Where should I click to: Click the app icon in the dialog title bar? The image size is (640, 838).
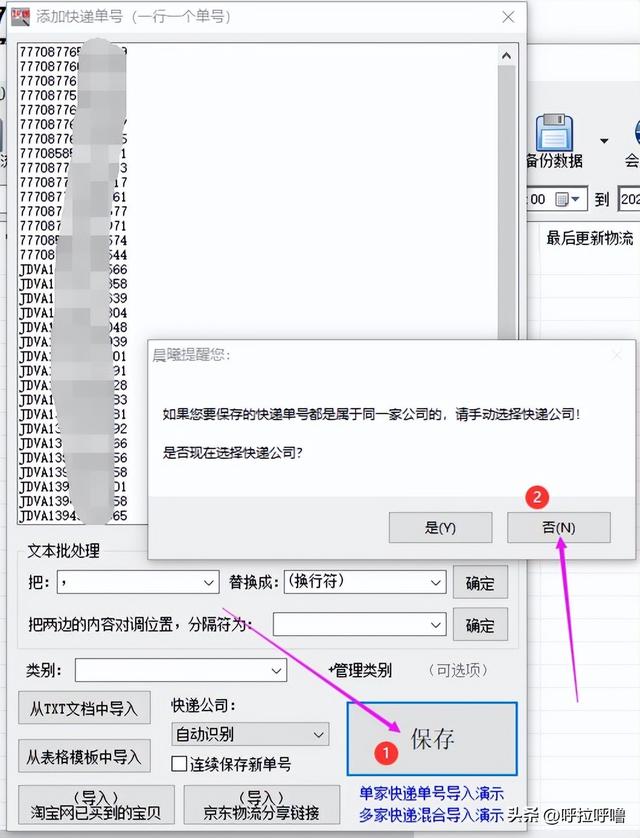pos(21,17)
